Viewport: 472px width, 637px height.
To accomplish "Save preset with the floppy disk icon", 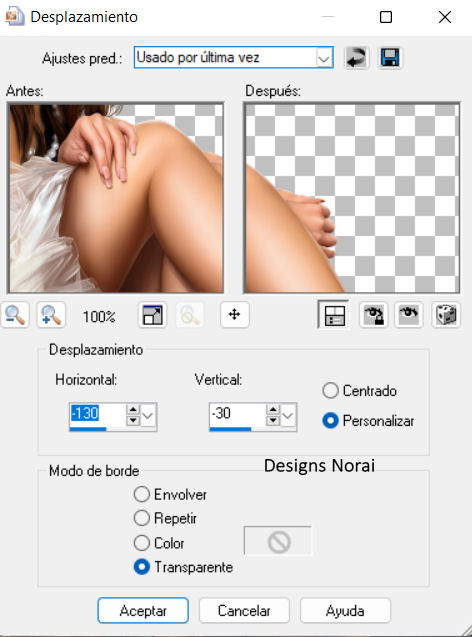I will [390, 57].
